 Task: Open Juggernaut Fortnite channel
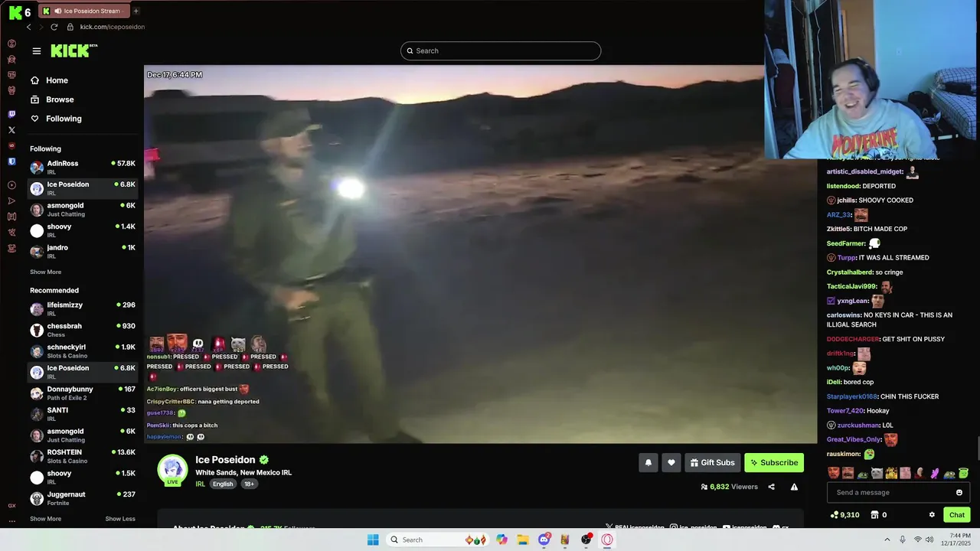(83, 498)
